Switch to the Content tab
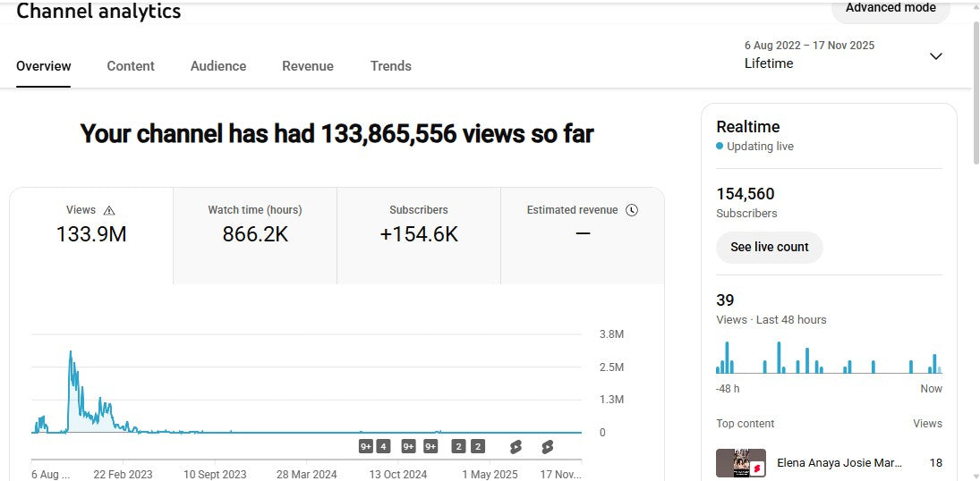 click(131, 66)
